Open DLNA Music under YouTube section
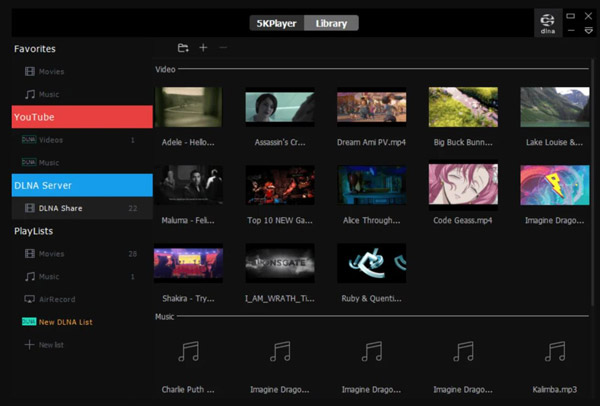Viewport: 600px width, 406px height. [x=82, y=162]
